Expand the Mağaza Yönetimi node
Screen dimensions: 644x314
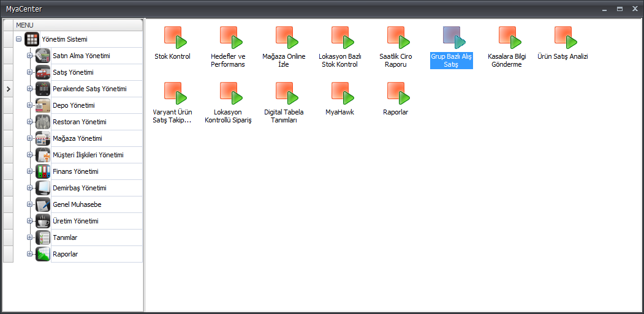click(x=29, y=138)
